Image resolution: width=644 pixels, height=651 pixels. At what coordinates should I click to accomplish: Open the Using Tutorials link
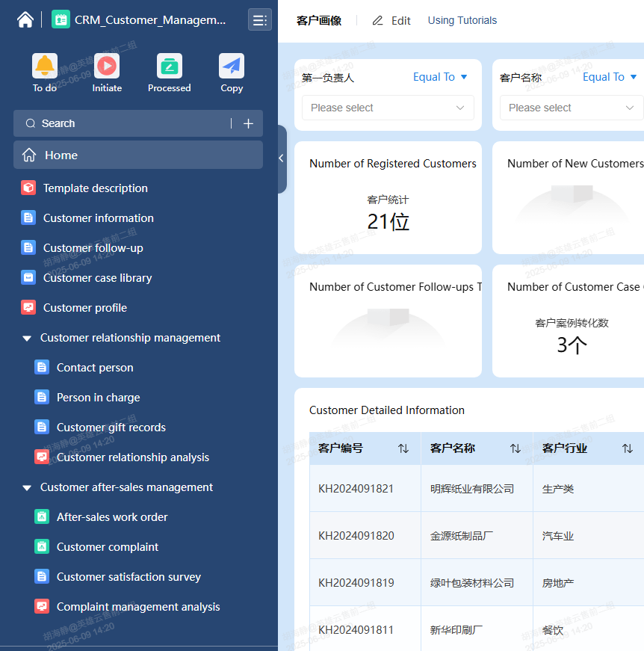tap(462, 21)
